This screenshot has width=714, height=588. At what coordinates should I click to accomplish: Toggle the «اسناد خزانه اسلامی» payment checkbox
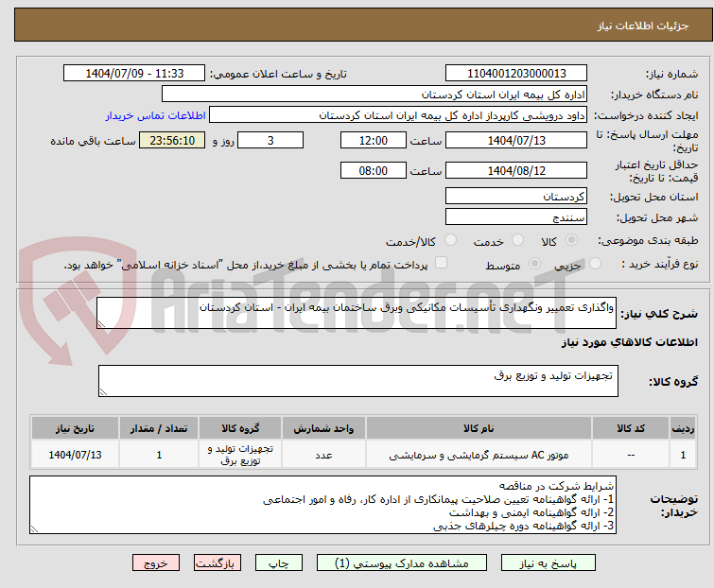(x=441, y=264)
